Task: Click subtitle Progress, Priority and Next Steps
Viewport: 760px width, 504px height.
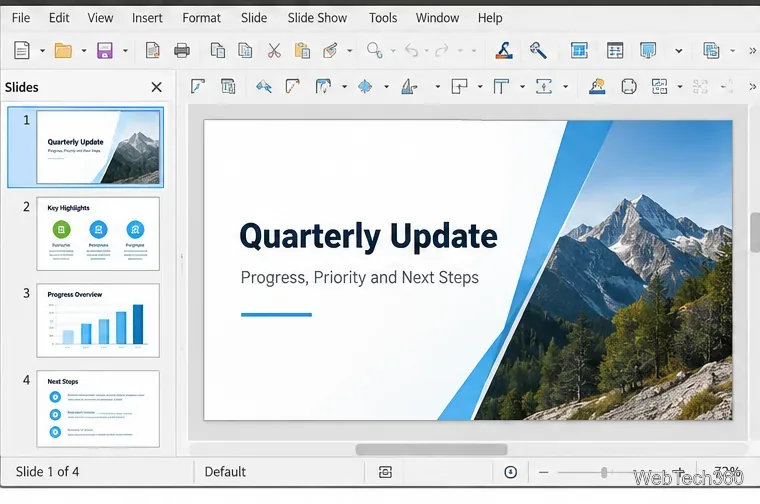Action: click(x=360, y=278)
